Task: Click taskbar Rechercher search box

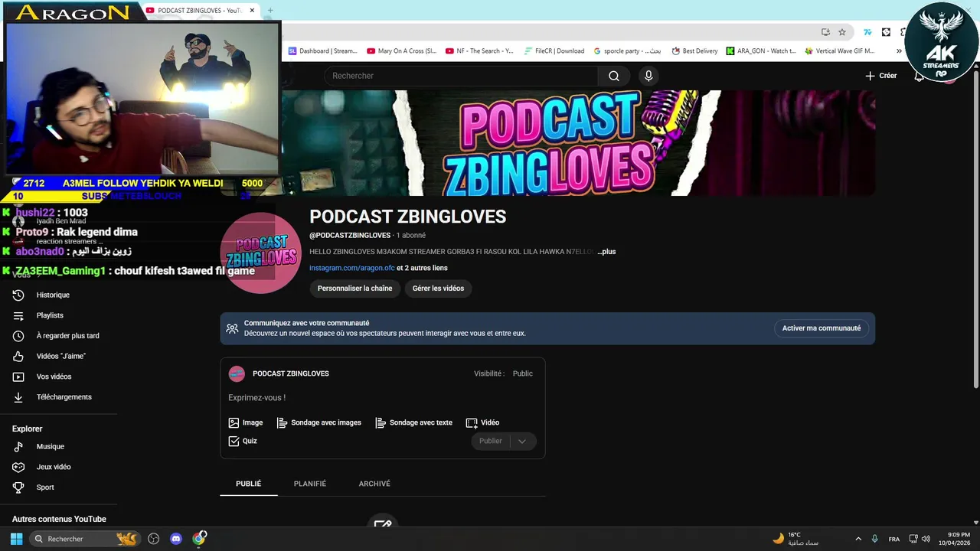Action: tap(85, 539)
